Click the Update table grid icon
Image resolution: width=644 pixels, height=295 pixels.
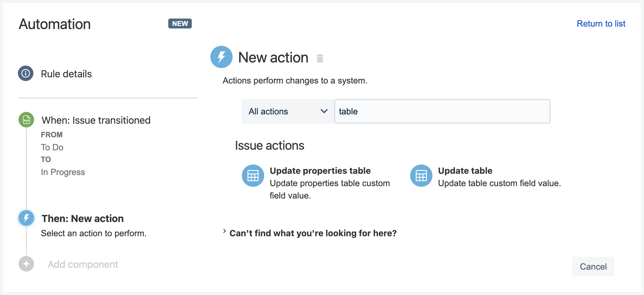click(421, 175)
